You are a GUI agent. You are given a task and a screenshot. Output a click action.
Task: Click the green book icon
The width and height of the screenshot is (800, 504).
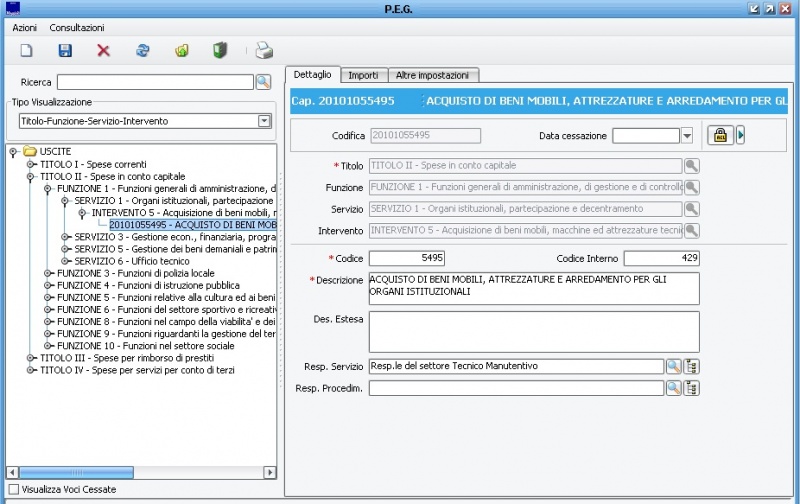220,50
